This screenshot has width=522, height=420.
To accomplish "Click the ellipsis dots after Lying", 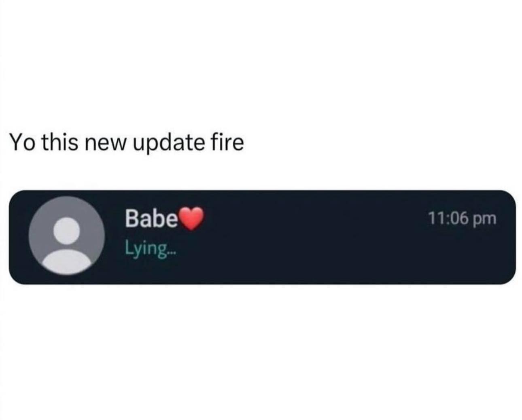I will [x=172, y=253].
